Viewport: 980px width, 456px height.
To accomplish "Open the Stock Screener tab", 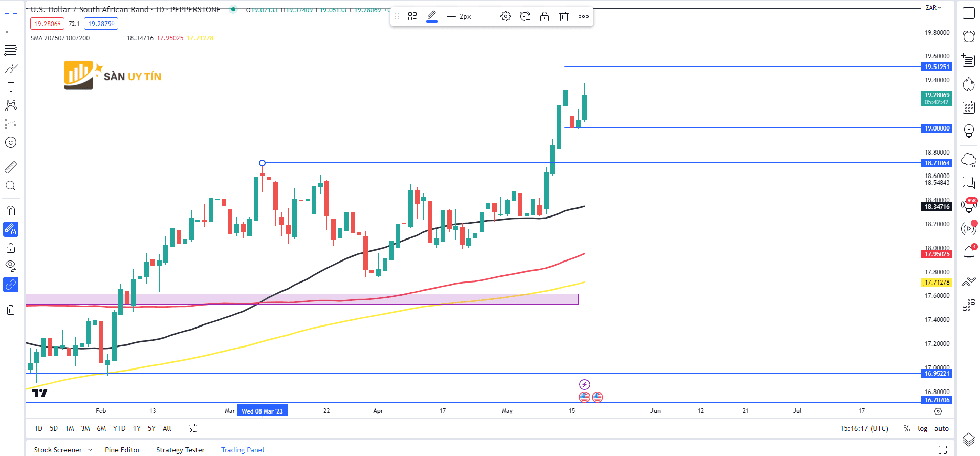I will point(58,450).
